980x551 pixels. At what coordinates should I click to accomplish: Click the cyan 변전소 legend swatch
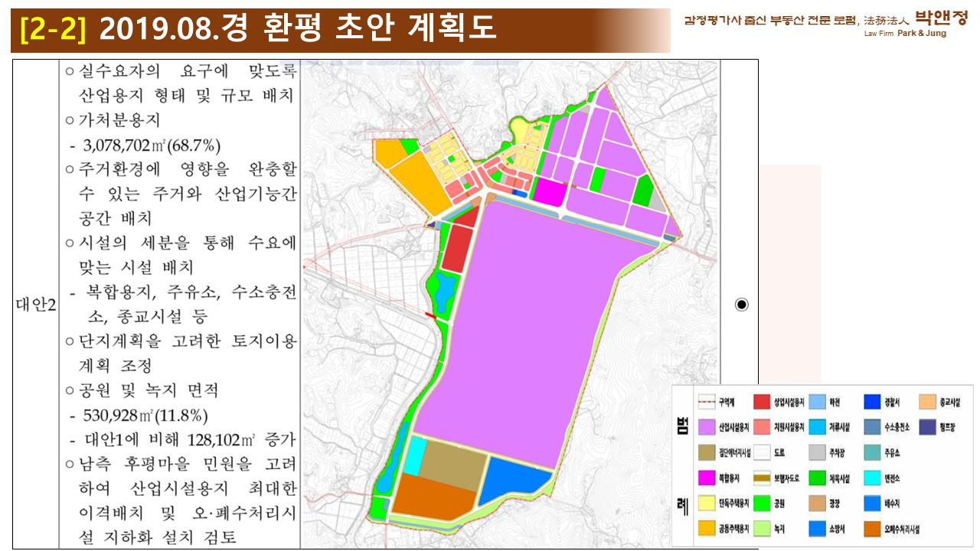[x=874, y=478]
